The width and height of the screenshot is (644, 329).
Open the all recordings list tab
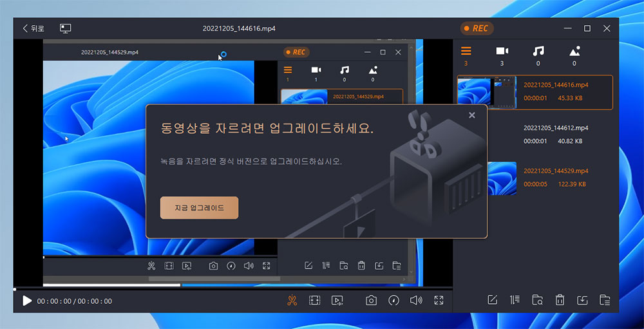pyautogui.click(x=466, y=51)
